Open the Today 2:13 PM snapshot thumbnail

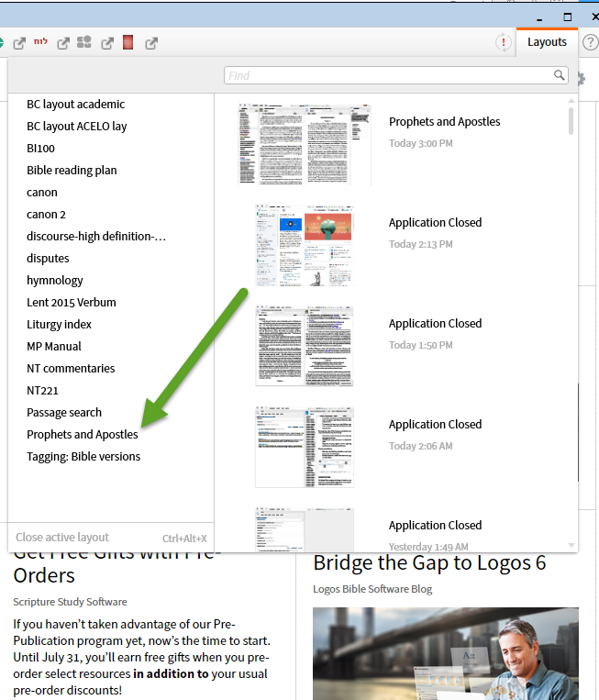coord(305,245)
